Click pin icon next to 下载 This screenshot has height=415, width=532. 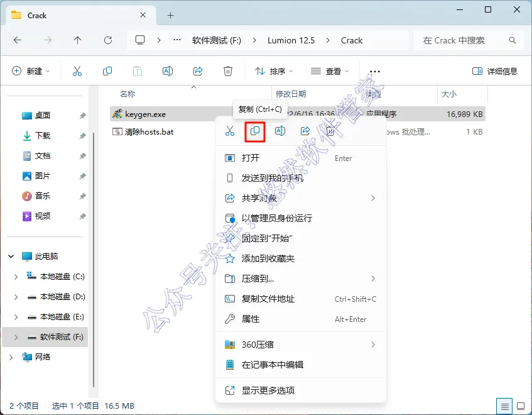tap(82, 136)
